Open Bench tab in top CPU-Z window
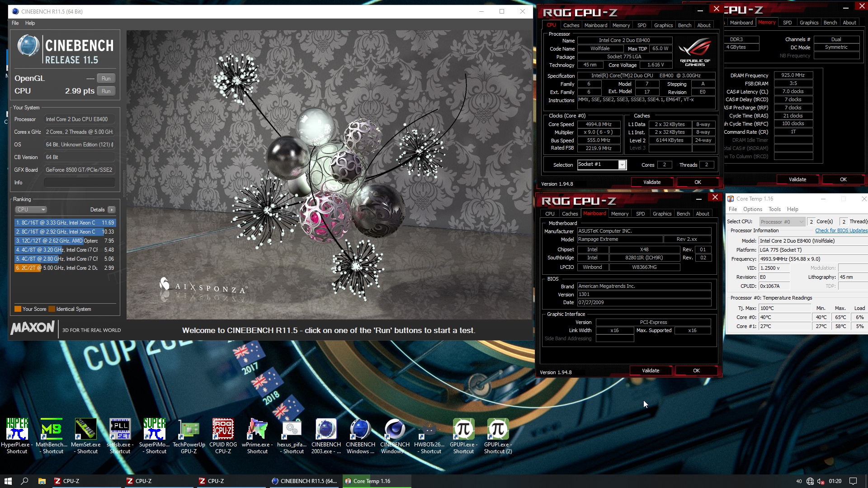Image resolution: width=868 pixels, height=488 pixels. [684, 25]
